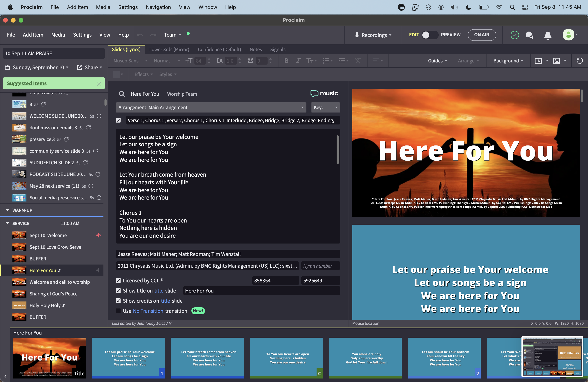Click the Suggested Items link

pyautogui.click(x=27, y=83)
